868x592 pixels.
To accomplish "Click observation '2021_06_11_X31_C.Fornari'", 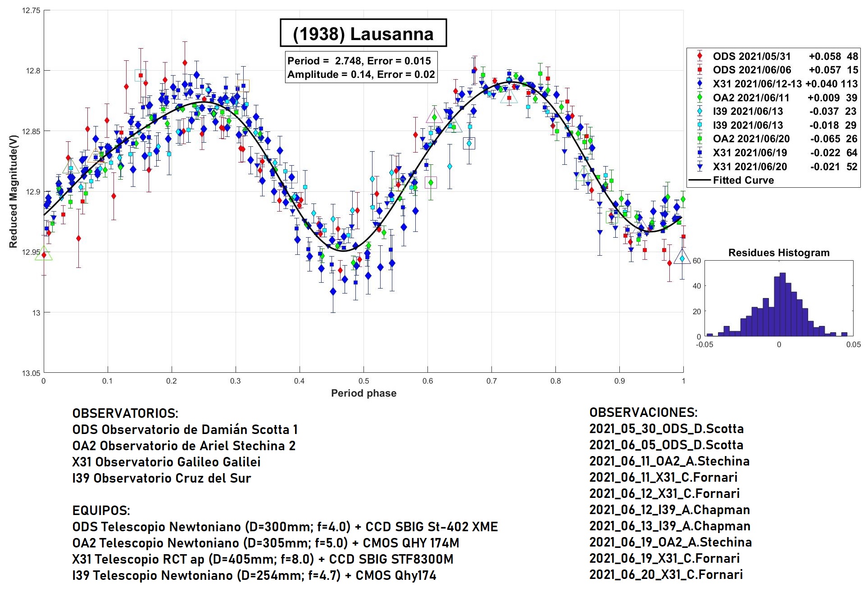I will point(663,477).
